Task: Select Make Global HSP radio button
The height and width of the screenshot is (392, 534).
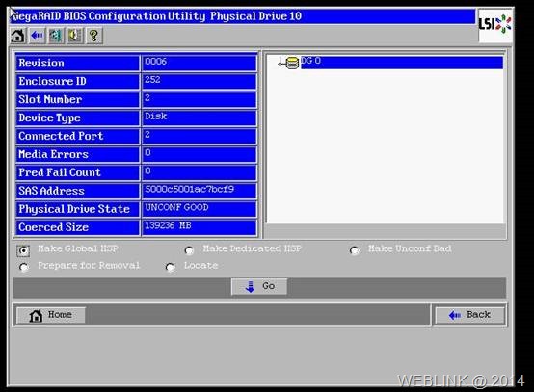Action: (23, 250)
